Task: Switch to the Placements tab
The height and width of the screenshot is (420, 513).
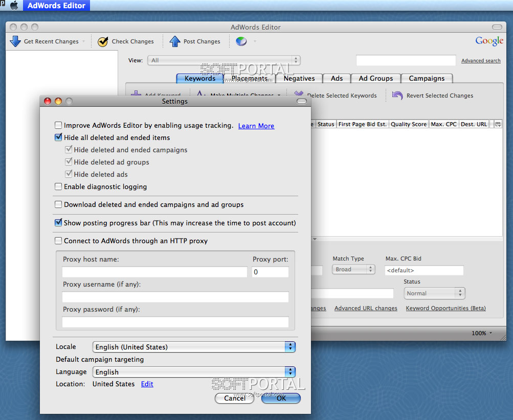Action: point(249,79)
